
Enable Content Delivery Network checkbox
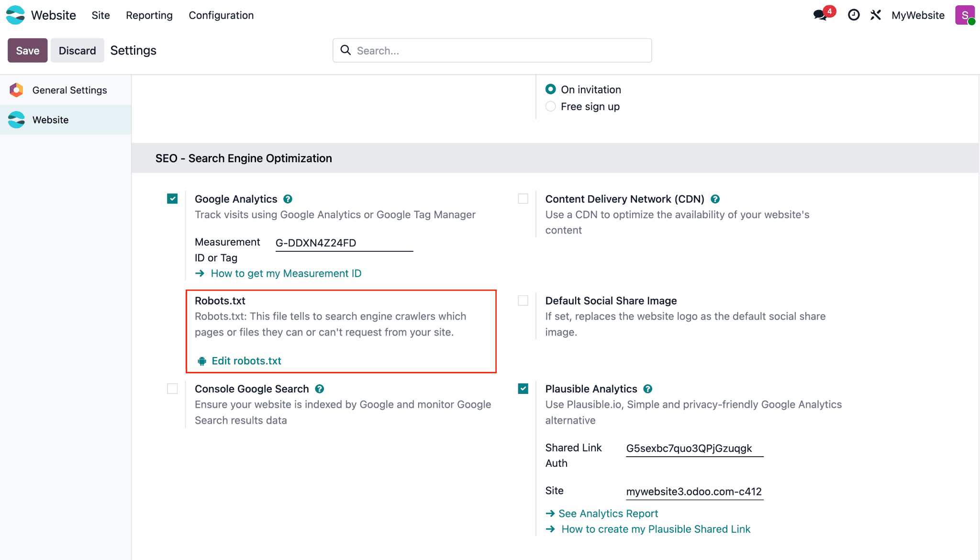[x=523, y=199]
